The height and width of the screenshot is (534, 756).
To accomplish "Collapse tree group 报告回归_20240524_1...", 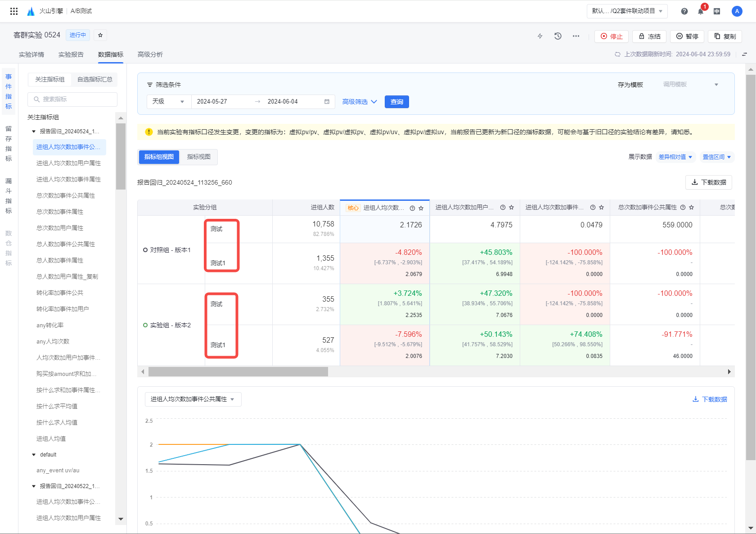I will pyautogui.click(x=34, y=131).
